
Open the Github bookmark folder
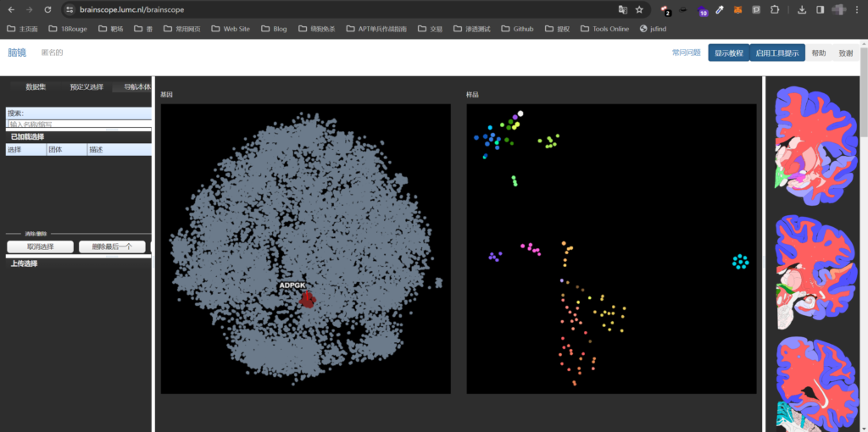(x=517, y=29)
